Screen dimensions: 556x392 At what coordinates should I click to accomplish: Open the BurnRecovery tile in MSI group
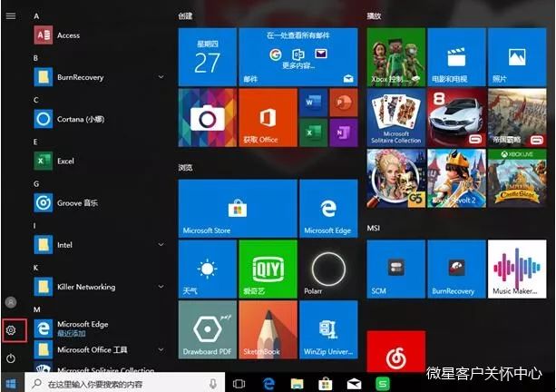tap(457, 269)
